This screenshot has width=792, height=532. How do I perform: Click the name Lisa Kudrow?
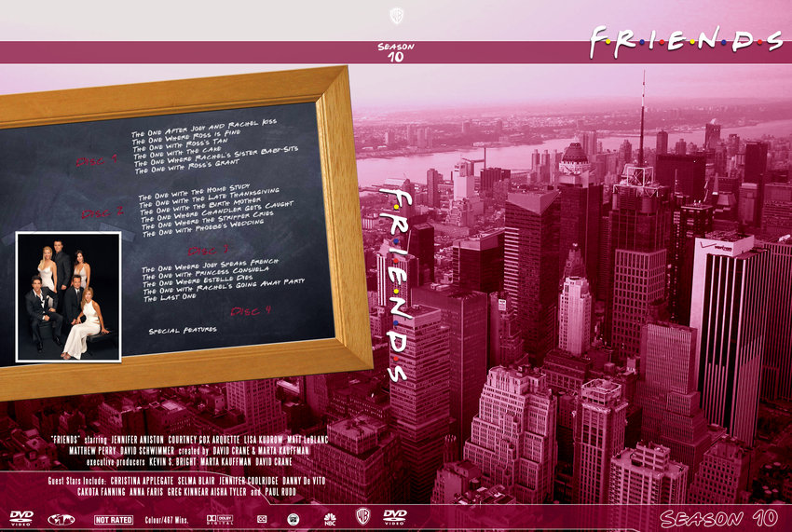point(263,440)
